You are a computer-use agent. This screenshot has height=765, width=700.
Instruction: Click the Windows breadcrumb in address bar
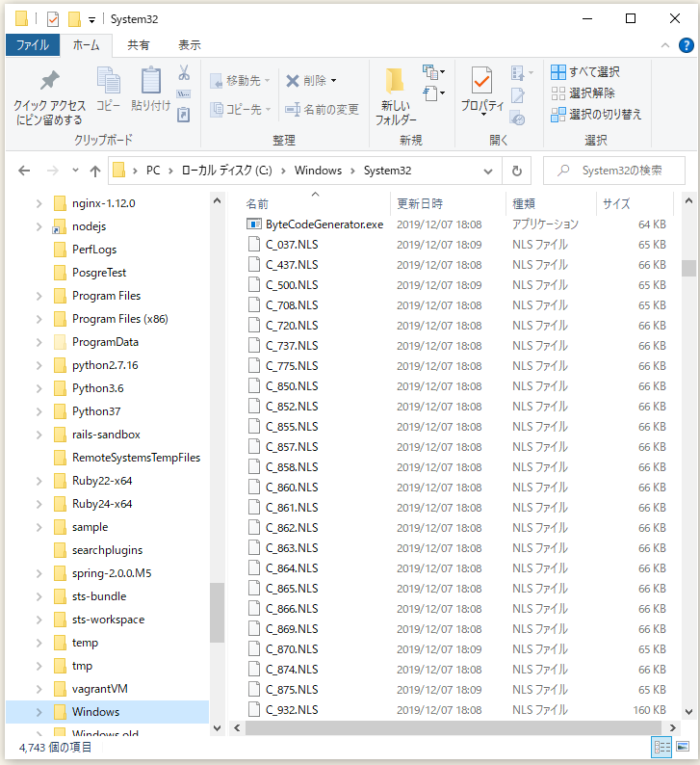pos(318,171)
